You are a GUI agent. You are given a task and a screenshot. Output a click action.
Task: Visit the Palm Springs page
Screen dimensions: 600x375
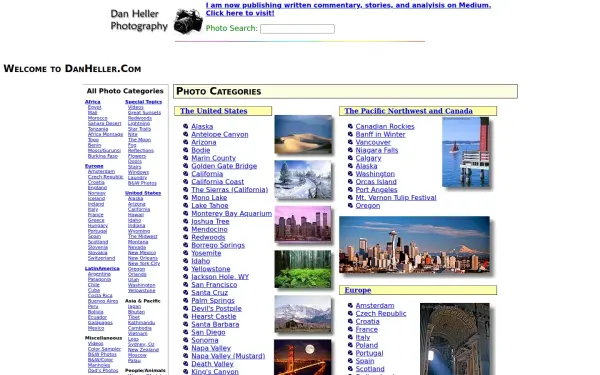213,301
